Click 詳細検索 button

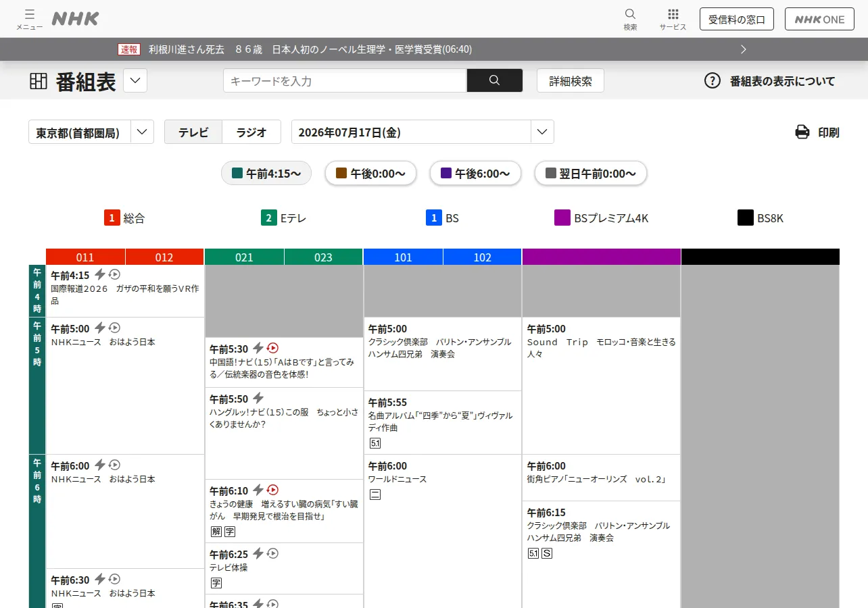tap(571, 80)
